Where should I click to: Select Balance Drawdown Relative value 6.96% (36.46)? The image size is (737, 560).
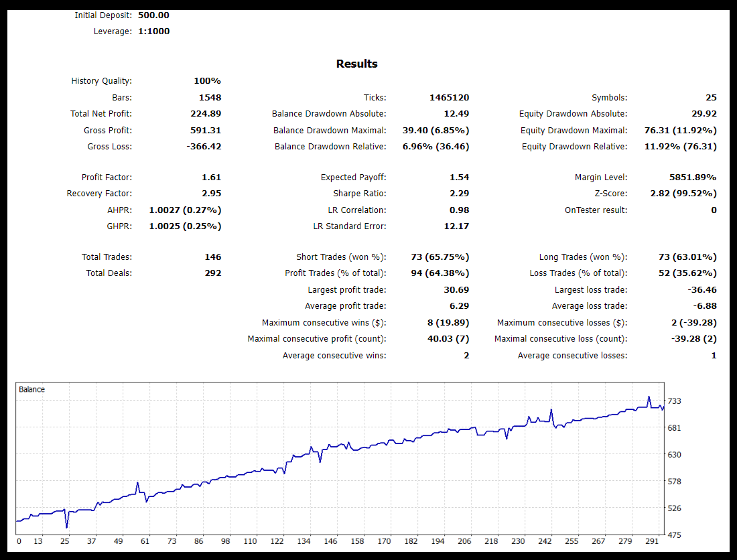click(435, 147)
